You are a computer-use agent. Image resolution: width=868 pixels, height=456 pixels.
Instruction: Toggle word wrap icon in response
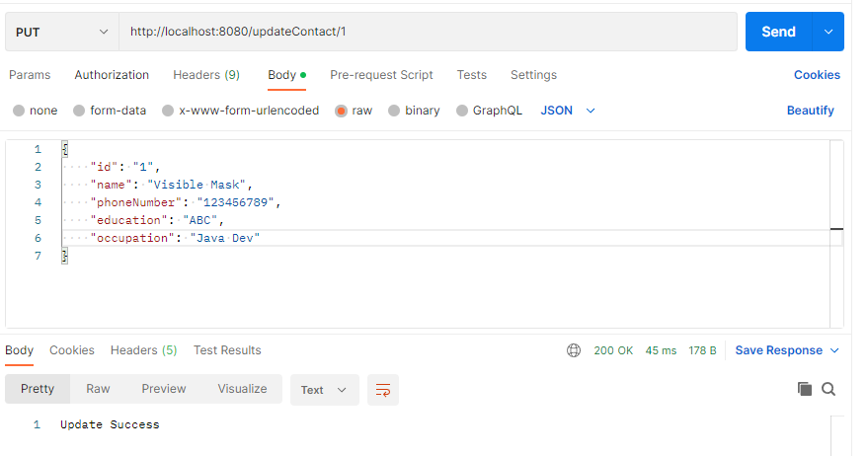382,390
